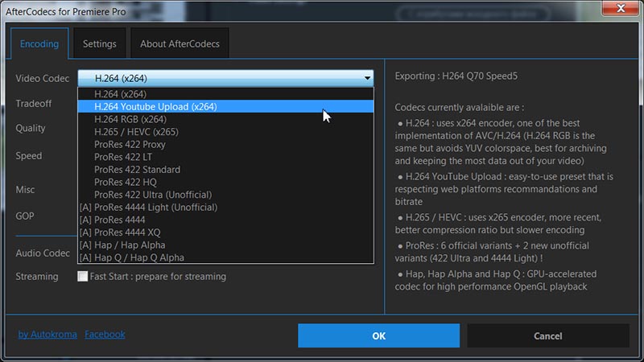Open the by Autokroma link
The width and height of the screenshot is (644, 362).
[x=47, y=335]
